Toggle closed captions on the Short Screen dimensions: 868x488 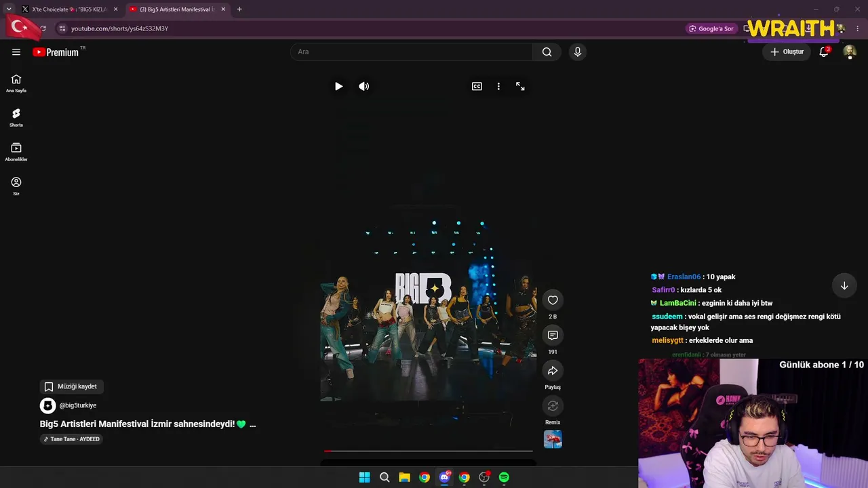(x=477, y=86)
